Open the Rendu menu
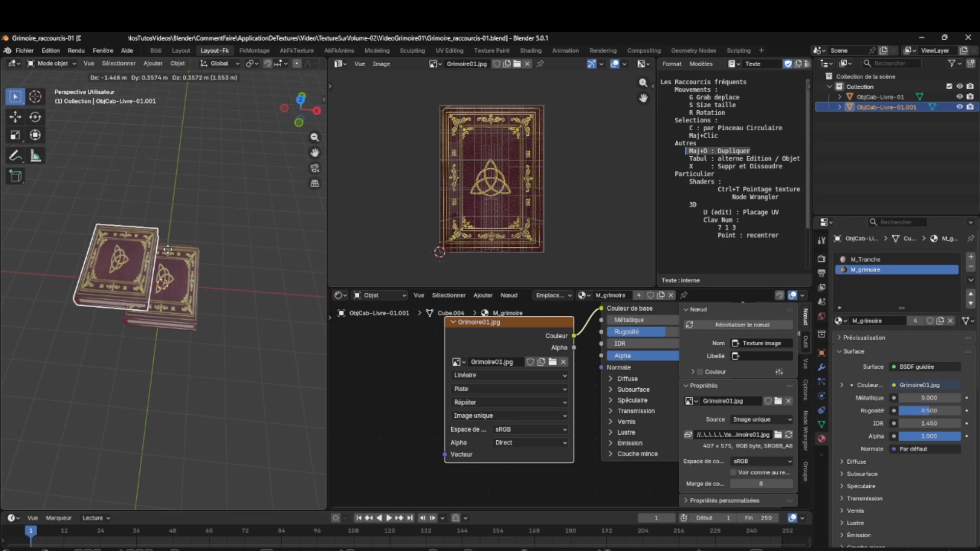Image resolution: width=980 pixels, height=551 pixels. pos(76,51)
